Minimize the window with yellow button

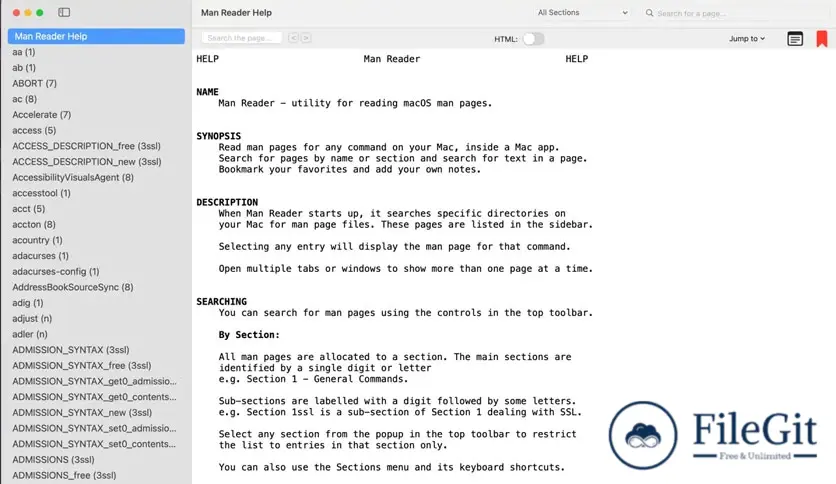28,12
